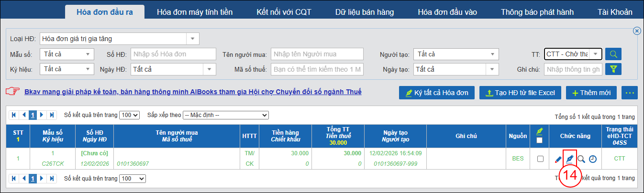Click the blue magnifier search button
This screenshot has width=644, height=193.
[x=613, y=54]
